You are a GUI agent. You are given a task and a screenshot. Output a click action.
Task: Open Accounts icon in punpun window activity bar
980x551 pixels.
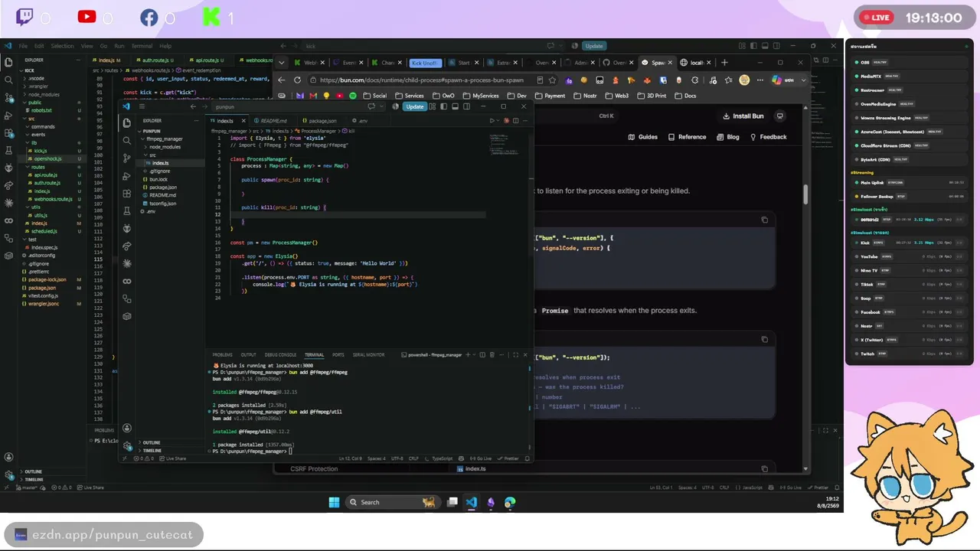(x=127, y=428)
